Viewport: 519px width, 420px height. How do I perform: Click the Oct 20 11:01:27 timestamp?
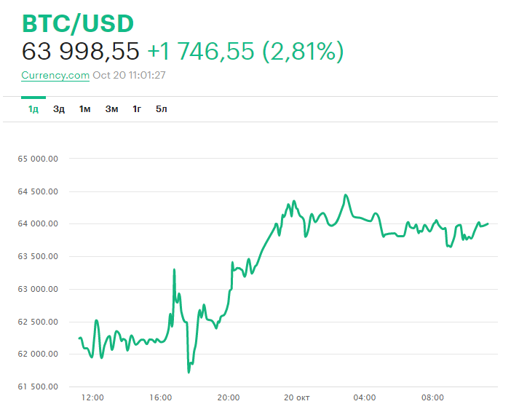pos(129,75)
